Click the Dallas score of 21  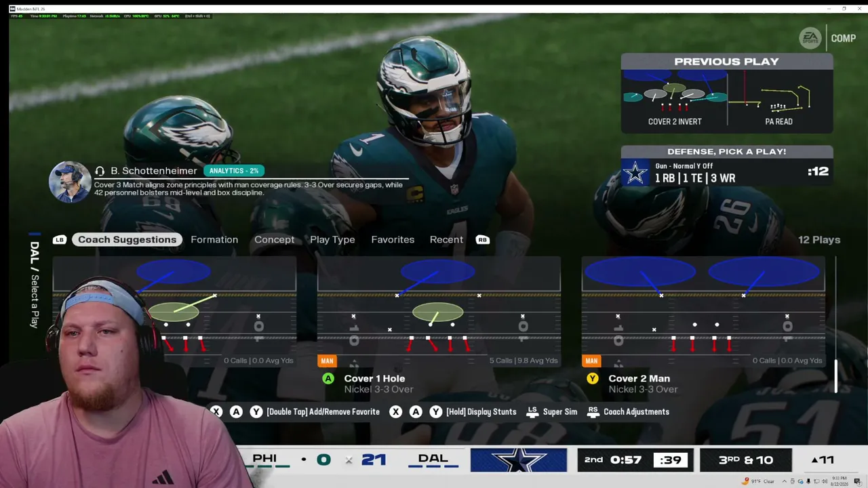click(374, 460)
